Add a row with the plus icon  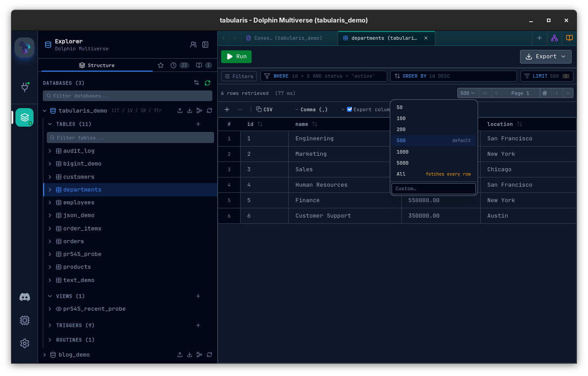[x=227, y=109]
